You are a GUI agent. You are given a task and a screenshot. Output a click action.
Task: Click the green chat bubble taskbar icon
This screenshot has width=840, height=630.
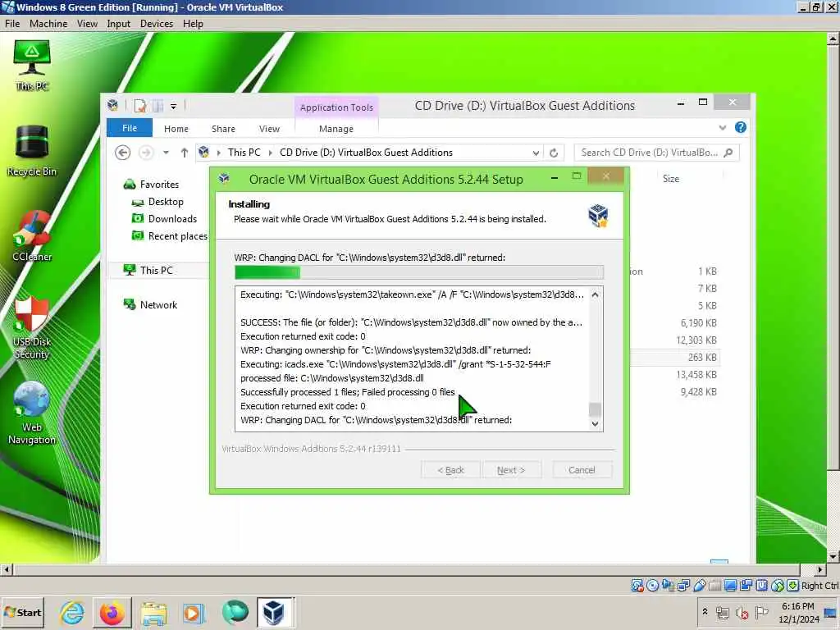[235, 612]
